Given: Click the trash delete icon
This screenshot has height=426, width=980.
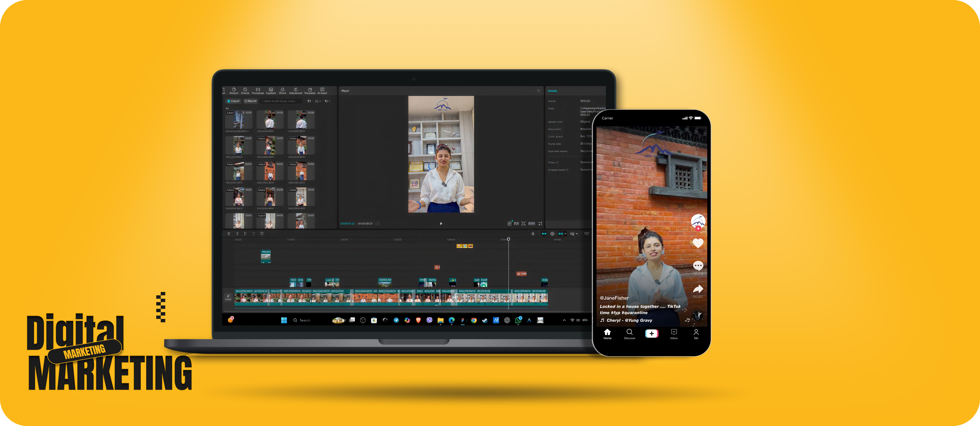Looking at the screenshot, I should tap(254, 234).
